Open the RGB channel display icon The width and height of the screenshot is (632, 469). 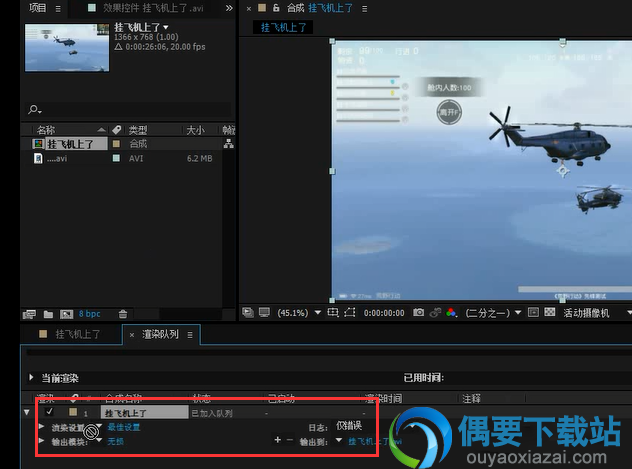pyautogui.click(x=451, y=313)
